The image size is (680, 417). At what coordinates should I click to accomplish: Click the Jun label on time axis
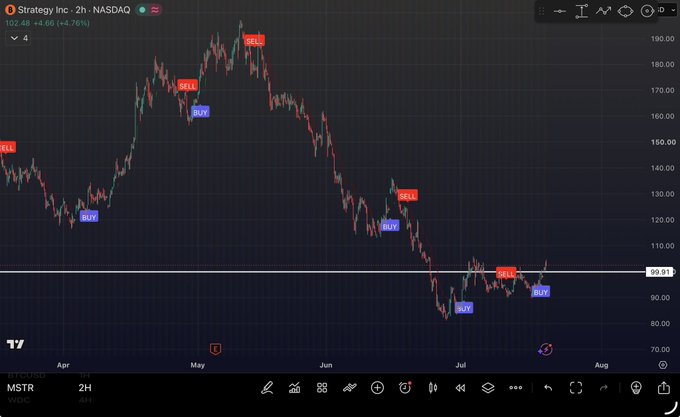tap(326, 365)
